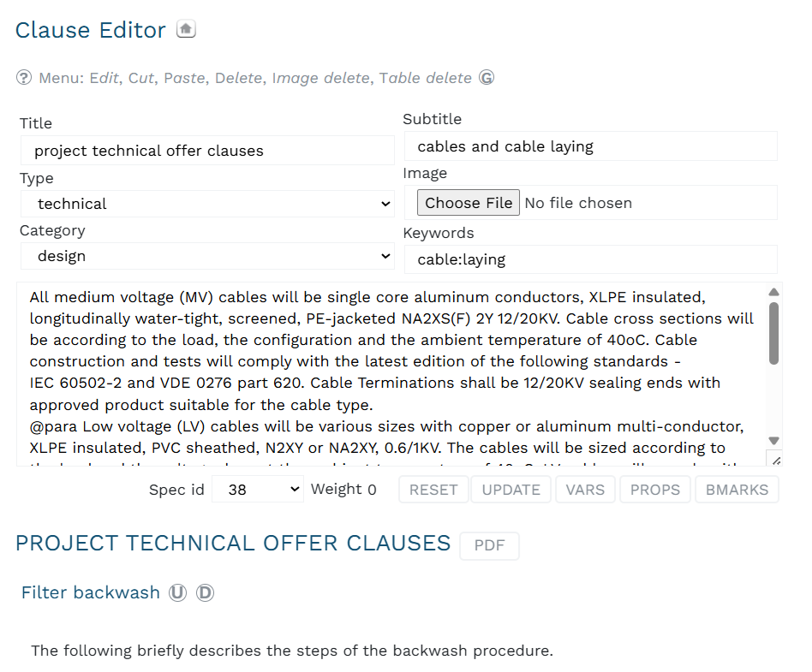Click the Choose File button for Image
The image size is (812, 672).
point(469,202)
